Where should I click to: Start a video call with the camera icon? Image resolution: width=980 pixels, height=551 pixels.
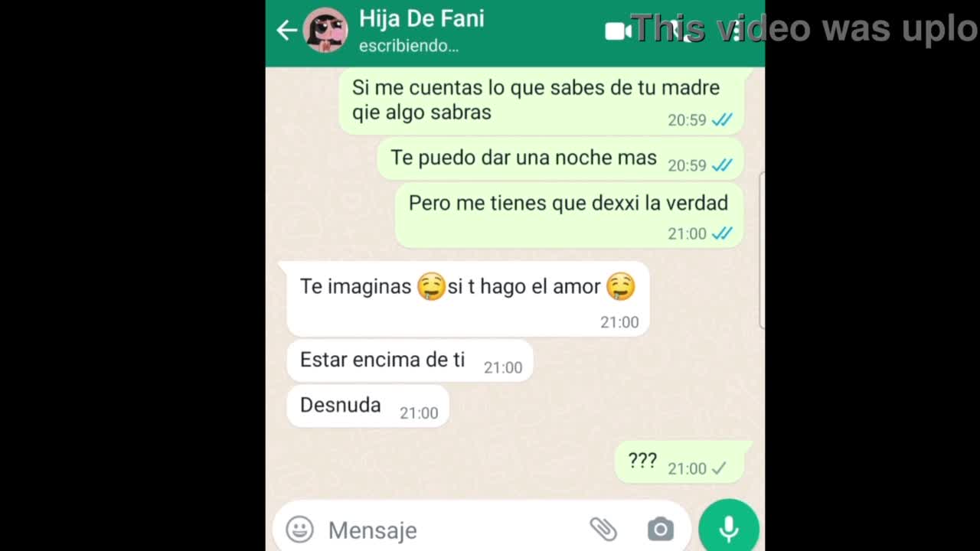point(618,31)
